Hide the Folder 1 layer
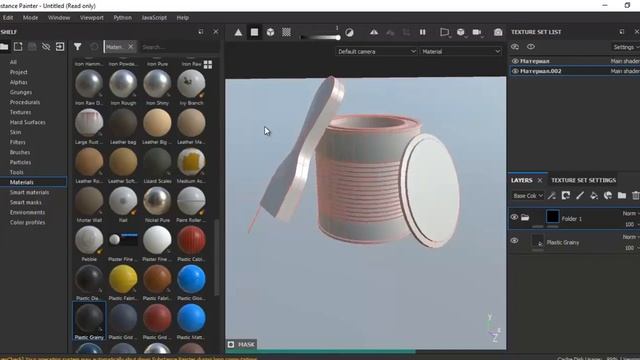This screenshot has width=640, height=360. (514, 217)
